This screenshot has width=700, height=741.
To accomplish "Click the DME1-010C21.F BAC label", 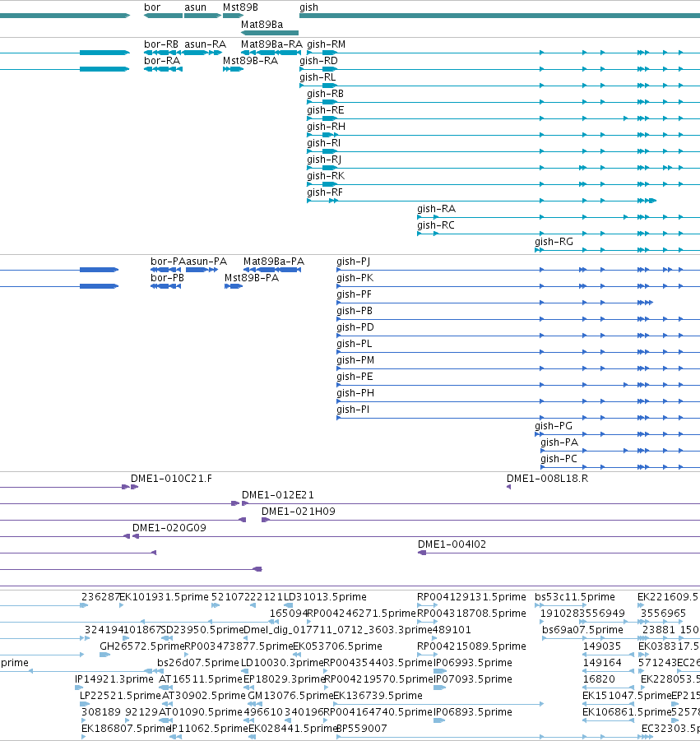I will pos(172,479).
